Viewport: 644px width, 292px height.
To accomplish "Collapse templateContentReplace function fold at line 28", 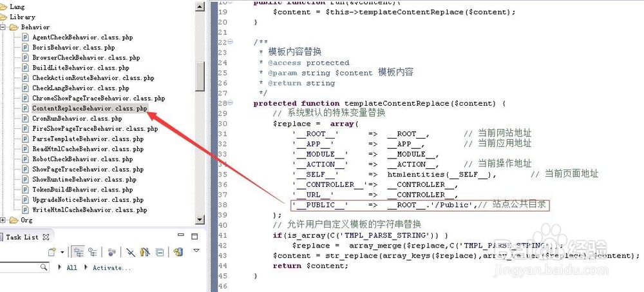I will [230, 103].
